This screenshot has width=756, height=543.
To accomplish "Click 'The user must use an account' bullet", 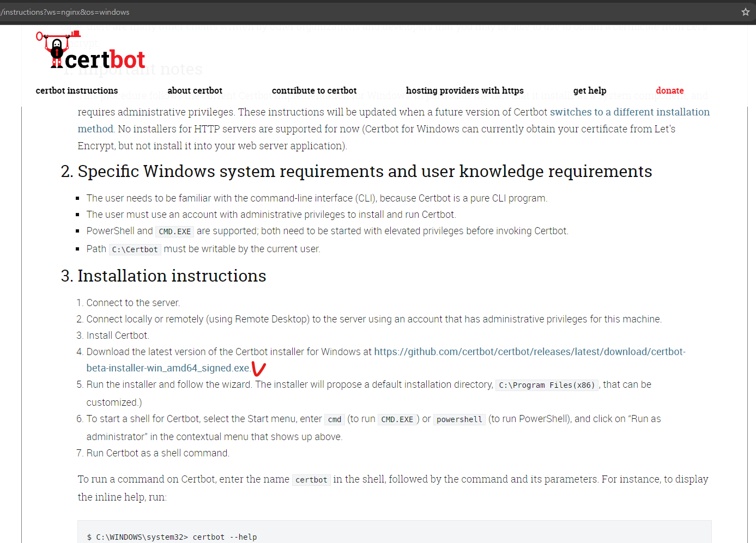I will (x=271, y=215).
